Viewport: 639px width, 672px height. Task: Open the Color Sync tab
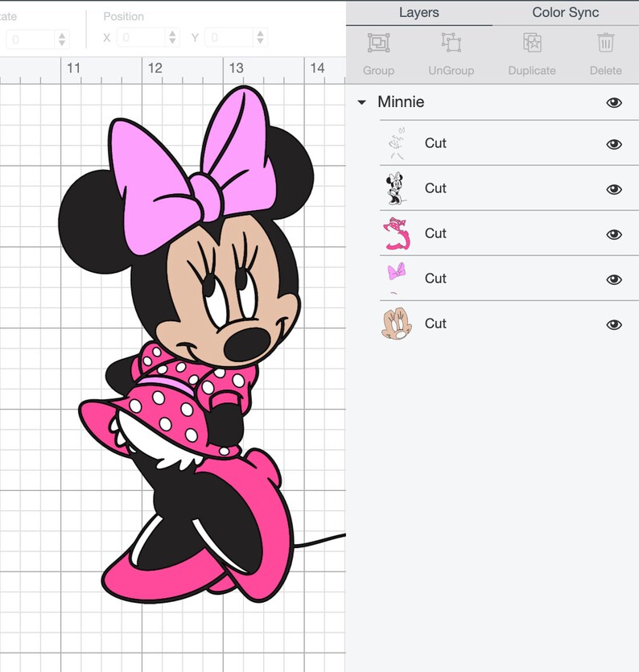[x=565, y=12]
